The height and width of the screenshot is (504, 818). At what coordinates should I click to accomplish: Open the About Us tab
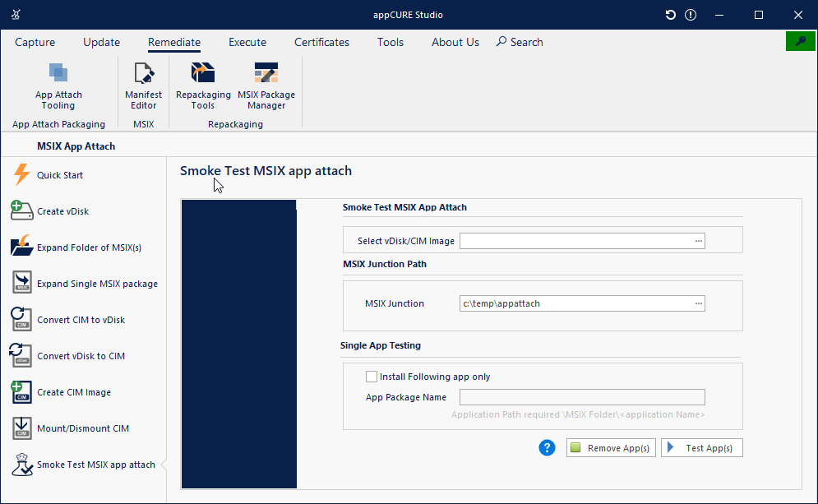[x=455, y=42]
